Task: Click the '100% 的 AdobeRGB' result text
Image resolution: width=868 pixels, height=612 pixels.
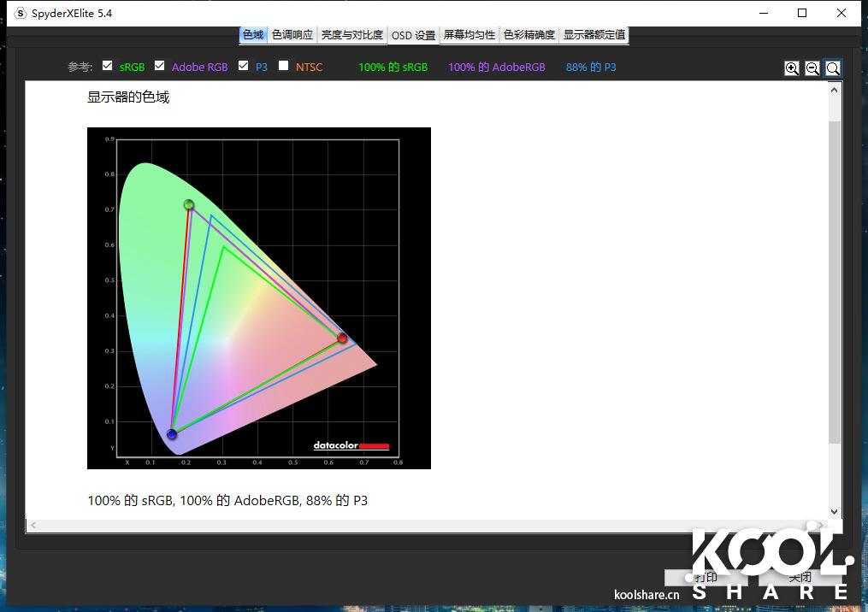Action: (497, 67)
